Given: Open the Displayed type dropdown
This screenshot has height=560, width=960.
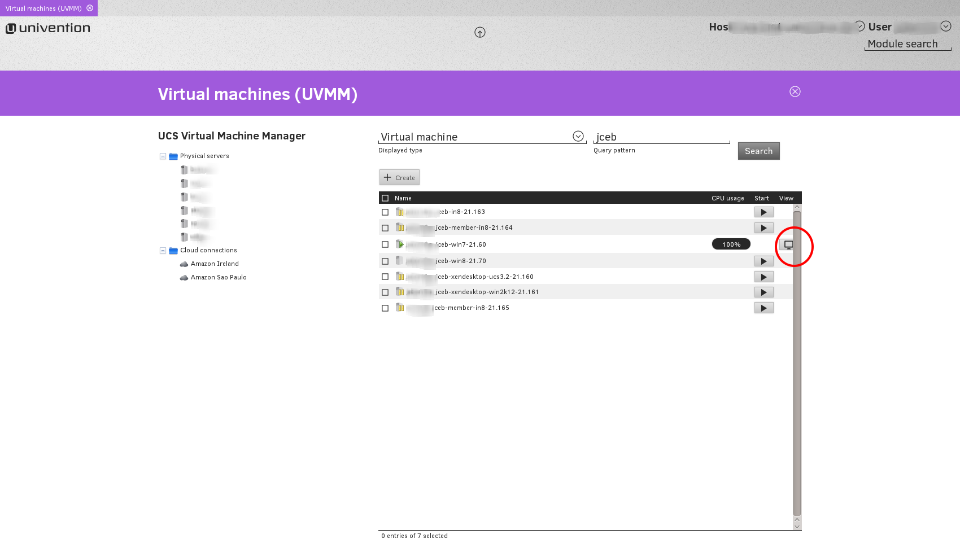Looking at the screenshot, I should pos(578,137).
